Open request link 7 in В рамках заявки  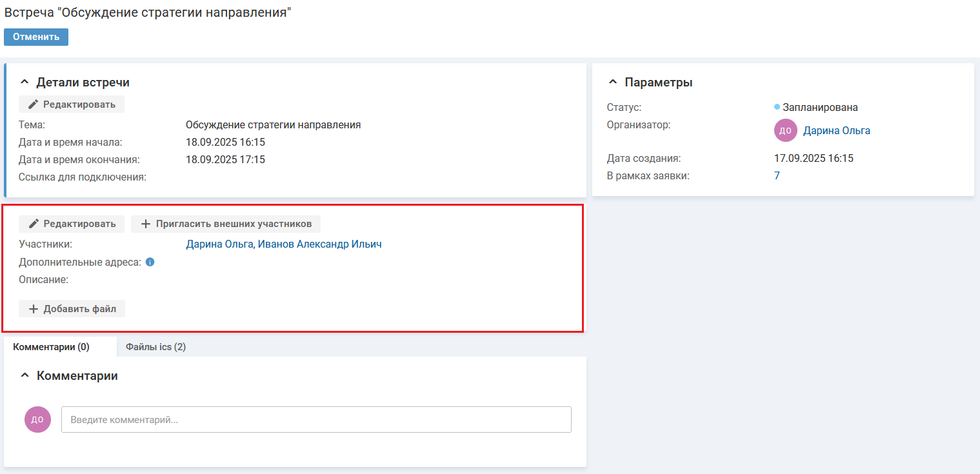coord(777,175)
